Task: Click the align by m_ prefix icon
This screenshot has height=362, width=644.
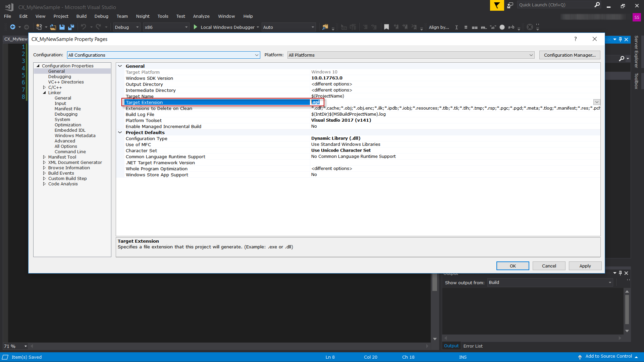Action: click(484, 27)
